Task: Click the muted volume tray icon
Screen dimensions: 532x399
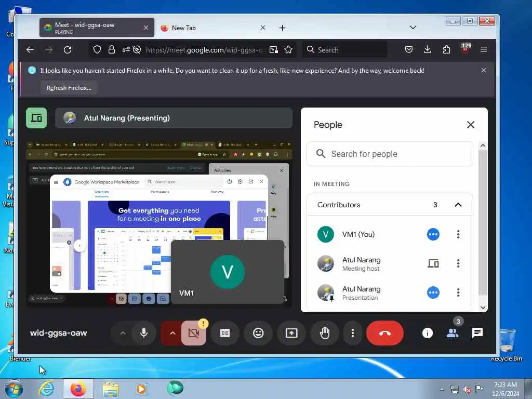Action: click(x=467, y=390)
